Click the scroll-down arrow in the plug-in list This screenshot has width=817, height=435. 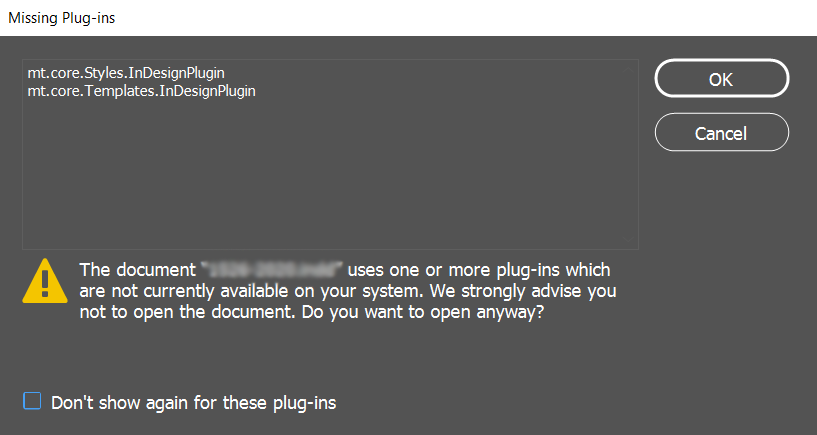tap(628, 240)
